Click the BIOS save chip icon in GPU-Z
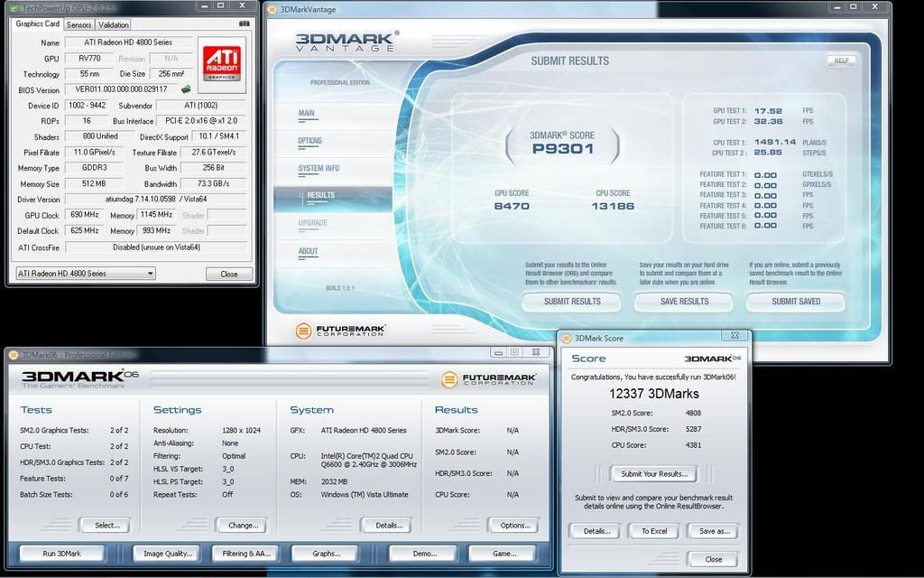This screenshot has height=578, width=924. point(186,89)
